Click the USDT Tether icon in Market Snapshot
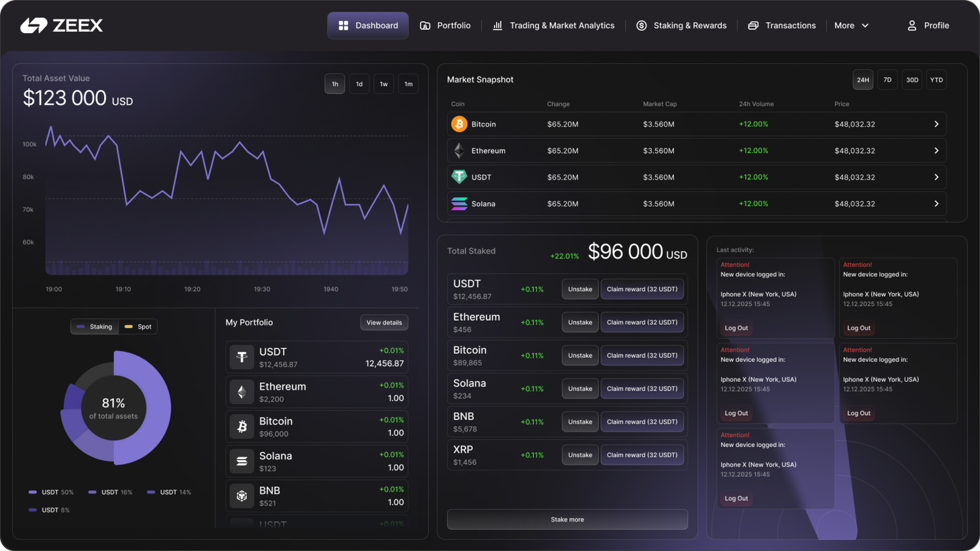 click(x=459, y=177)
